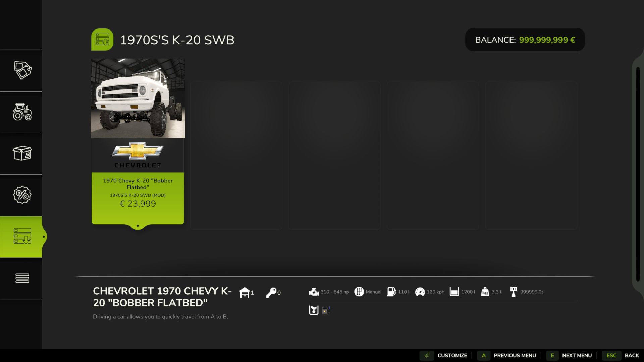Viewport: 644px width, 362px height.
Task: Select the active mods download category
Action: tap(22, 237)
